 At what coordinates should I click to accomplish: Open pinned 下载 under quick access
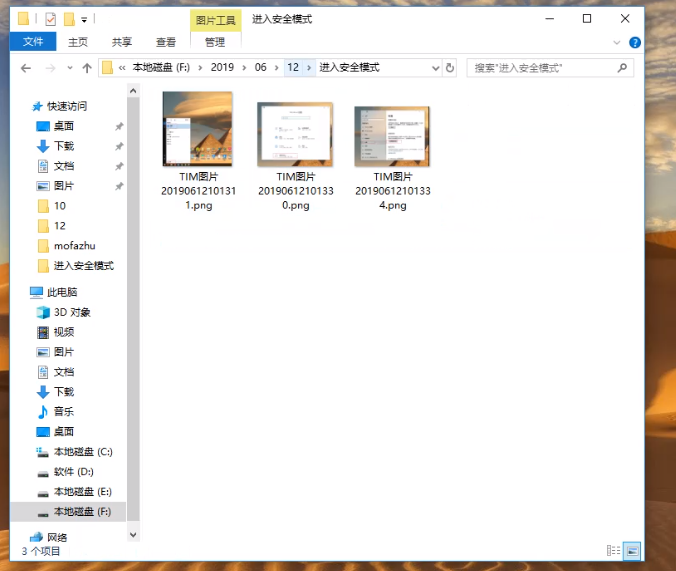point(63,146)
